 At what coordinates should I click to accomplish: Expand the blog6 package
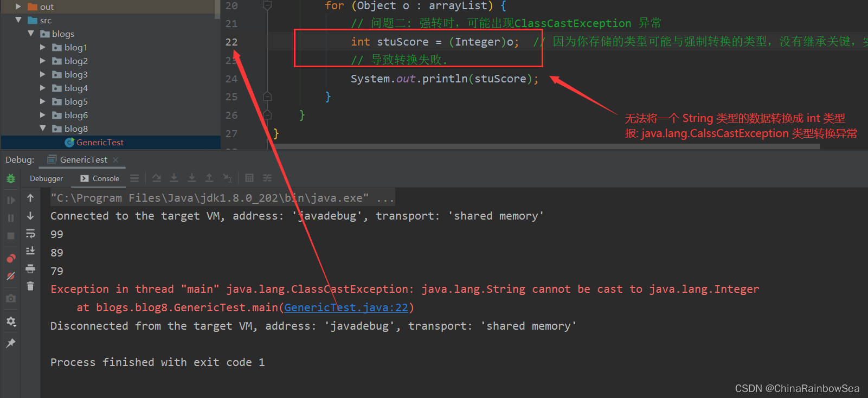pos(43,115)
